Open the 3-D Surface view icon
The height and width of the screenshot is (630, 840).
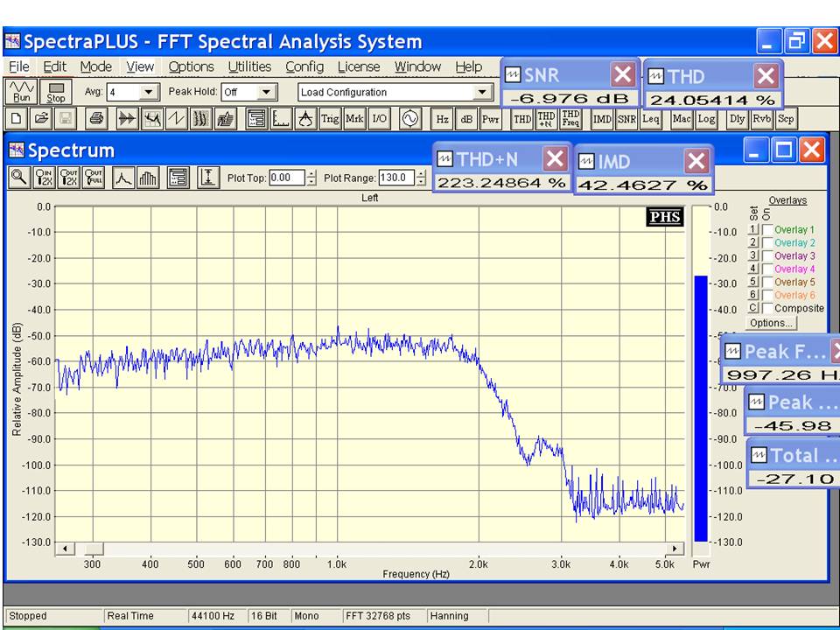click(x=226, y=118)
